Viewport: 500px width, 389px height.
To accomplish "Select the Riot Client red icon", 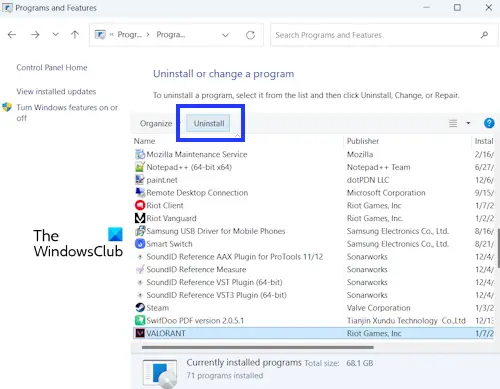I will (140, 205).
